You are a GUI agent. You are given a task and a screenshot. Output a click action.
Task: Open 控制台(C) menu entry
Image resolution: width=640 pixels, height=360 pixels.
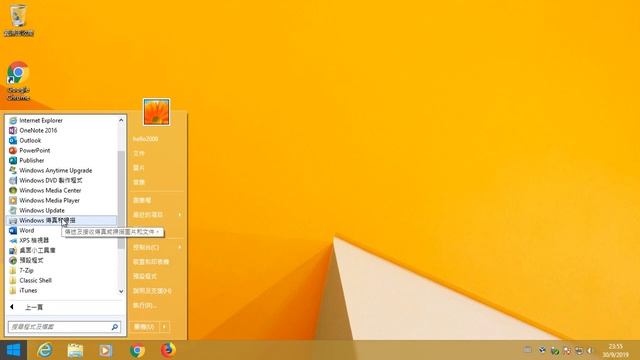click(x=157, y=247)
